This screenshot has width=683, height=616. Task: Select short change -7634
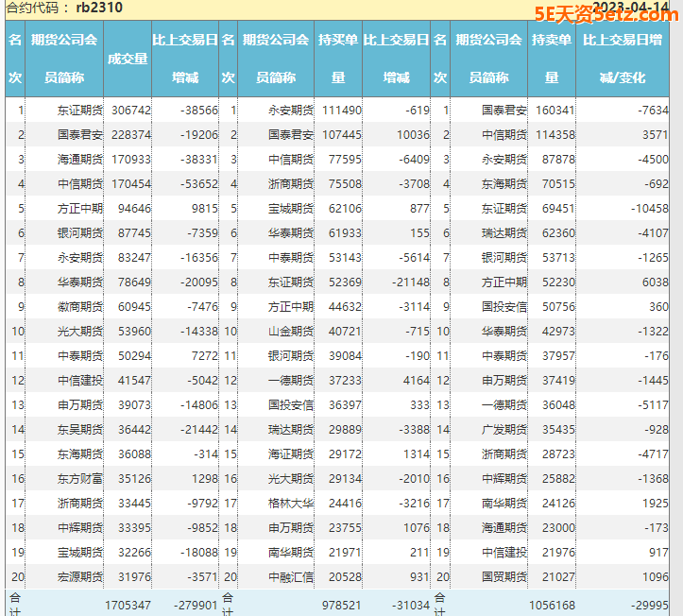click(x=653, y=111)
